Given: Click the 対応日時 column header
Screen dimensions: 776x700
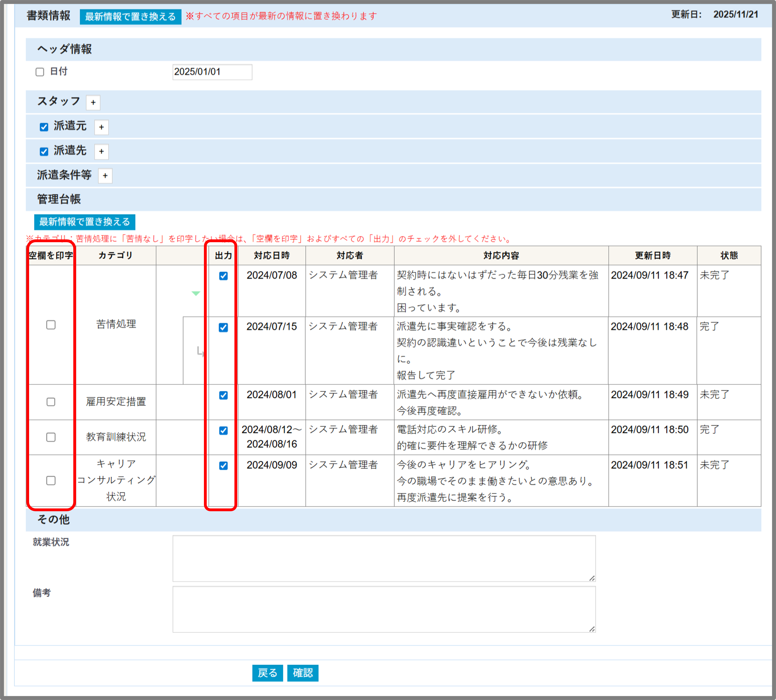Looking at the screenshot, I should (x=272, y=255).
